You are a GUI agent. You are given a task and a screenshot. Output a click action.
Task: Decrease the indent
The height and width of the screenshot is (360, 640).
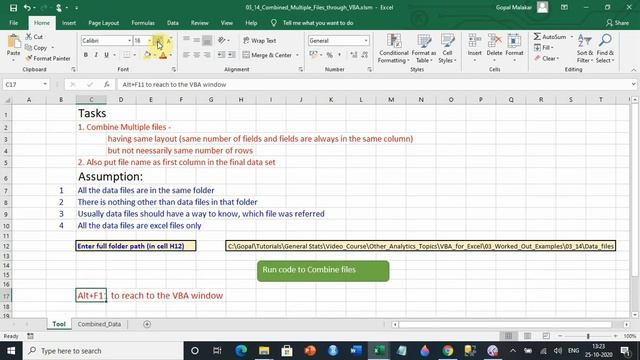pyautogui.click(x=221, y=55)
